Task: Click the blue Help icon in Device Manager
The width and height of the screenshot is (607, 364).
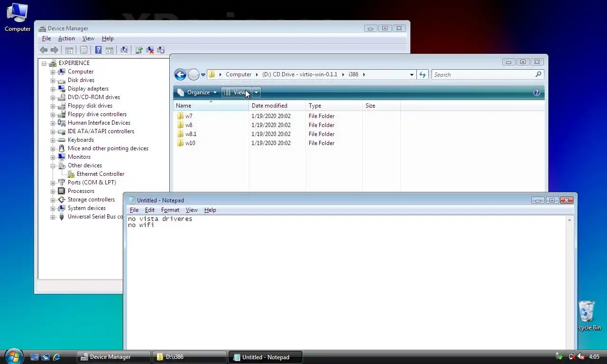Action: pyautogui.click(x=98, y=50)
